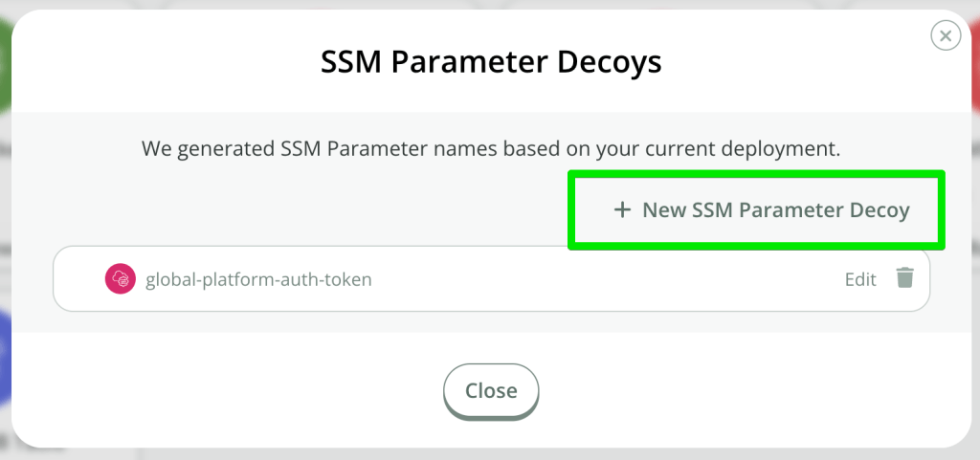Click the word Decoy in the New button
This screenshot has height=460, width=980.
point(880,210)
